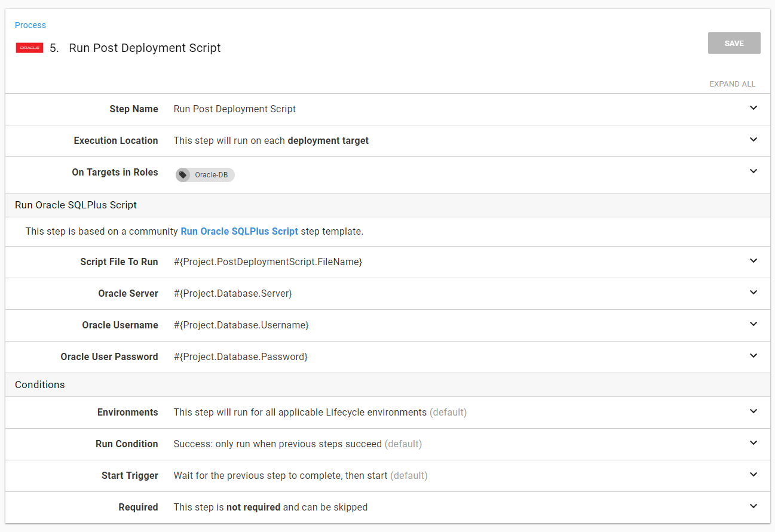This screenshot has height=532, width=775.
Task: Expand the Run Condition chevron
Action: pyautogui.click(x=753, y=443)
